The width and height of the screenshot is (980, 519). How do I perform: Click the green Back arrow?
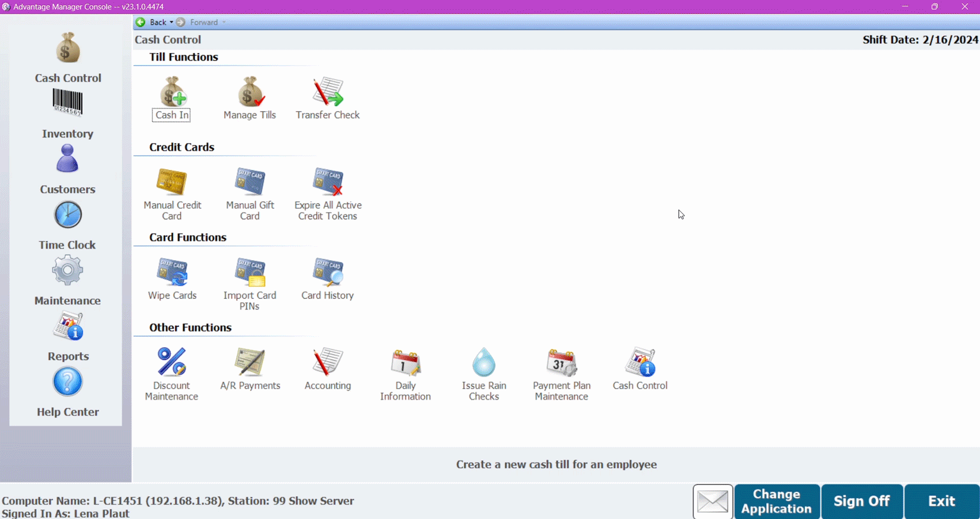click(141, 22)
